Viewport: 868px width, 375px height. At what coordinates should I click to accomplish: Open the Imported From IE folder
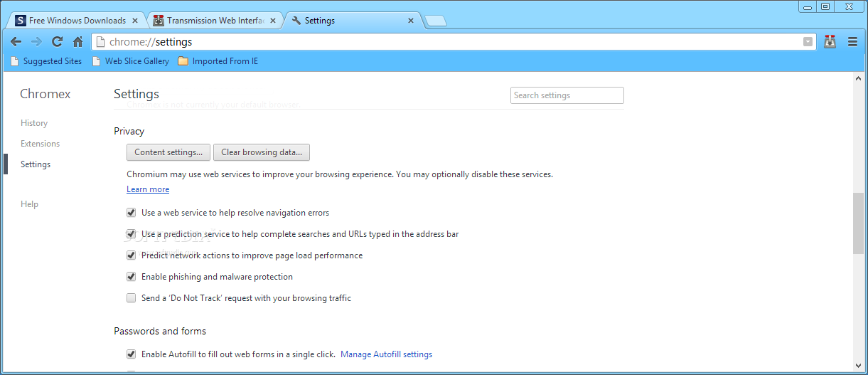coord(218,61)
